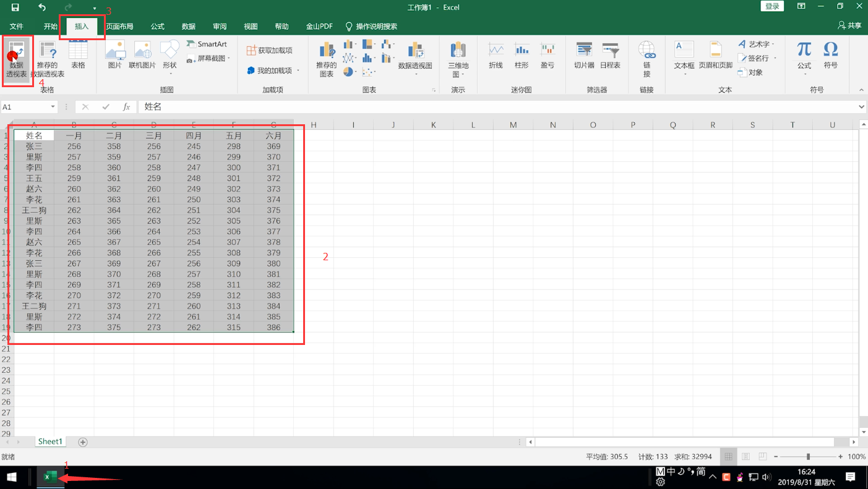This screenshot has height=489, width=868.
Task: Click the zoom in plus button
Action: [x=840, y=457]
